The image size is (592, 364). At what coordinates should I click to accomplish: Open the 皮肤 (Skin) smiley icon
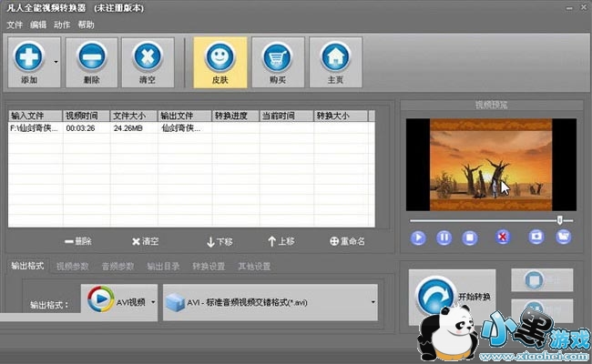click(219, 59)
